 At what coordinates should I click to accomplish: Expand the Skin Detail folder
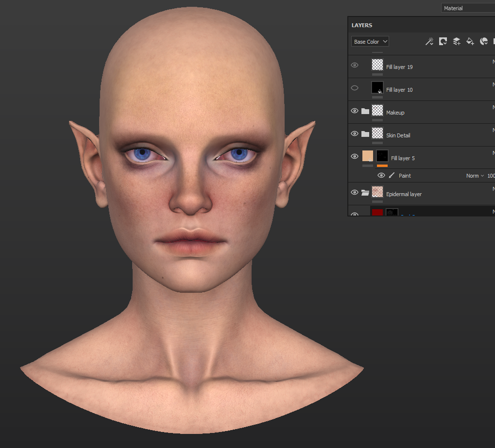click(365, 134)
